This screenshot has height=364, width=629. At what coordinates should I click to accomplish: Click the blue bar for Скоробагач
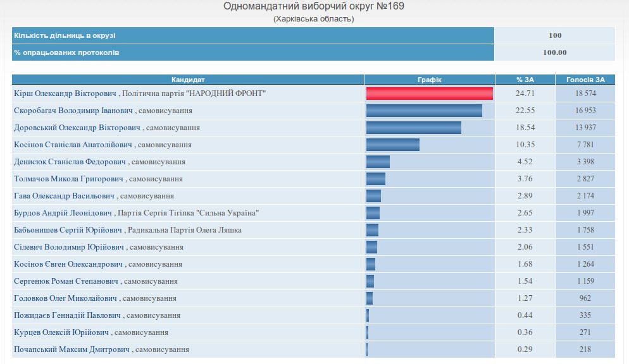click(x=424, y=111)
